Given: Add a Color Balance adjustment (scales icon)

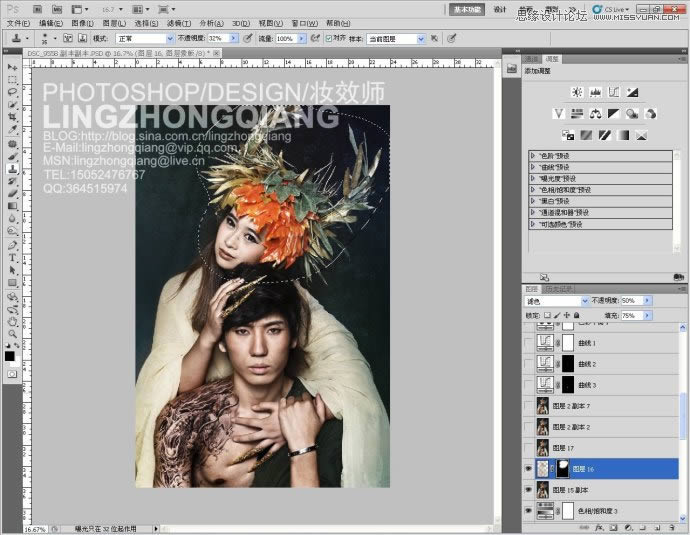Looking at the screenshot, I should point(595,114).
